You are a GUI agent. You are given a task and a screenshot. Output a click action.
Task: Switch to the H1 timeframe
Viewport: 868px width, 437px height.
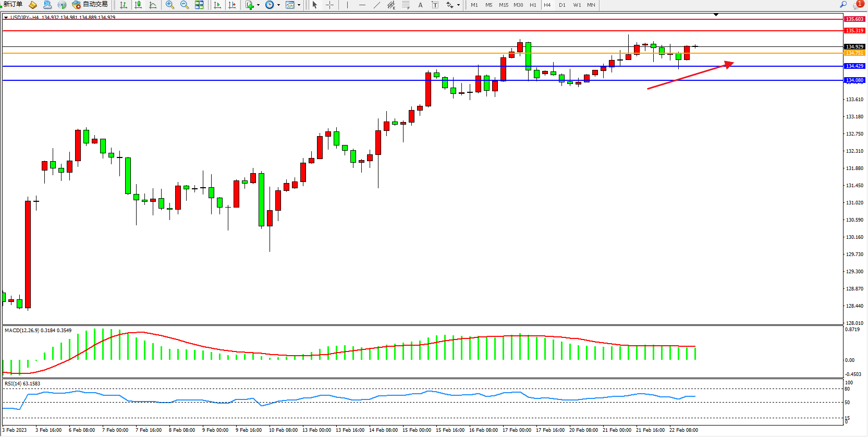click(533, 5)
